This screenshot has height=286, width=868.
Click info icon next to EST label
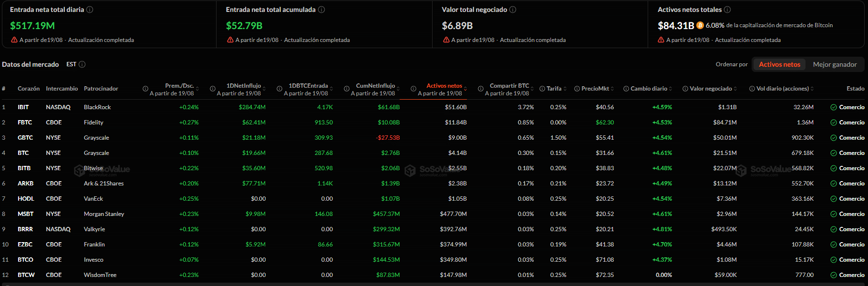[82, 64]
